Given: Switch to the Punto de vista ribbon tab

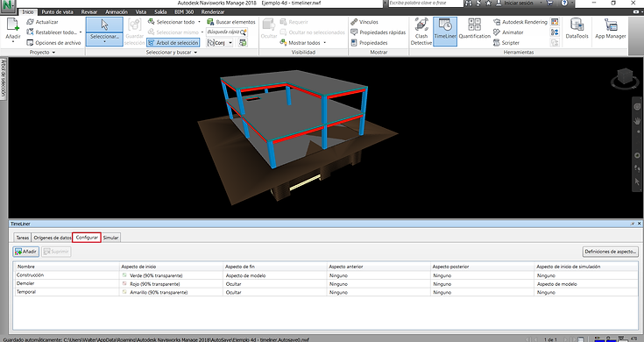Looking at the screenshot, I should click(58, 12).
